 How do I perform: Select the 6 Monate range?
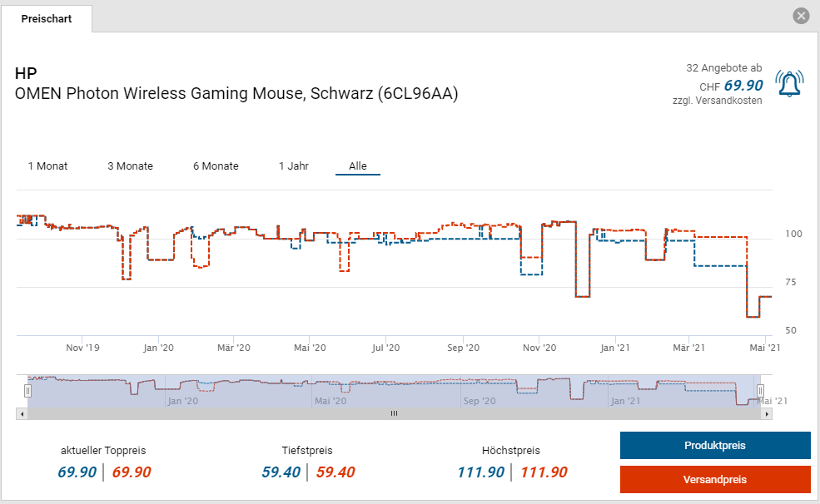click(216, 166)
